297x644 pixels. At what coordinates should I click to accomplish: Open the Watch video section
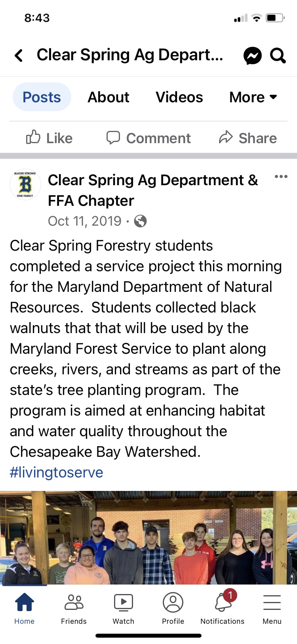coord(124,607)
